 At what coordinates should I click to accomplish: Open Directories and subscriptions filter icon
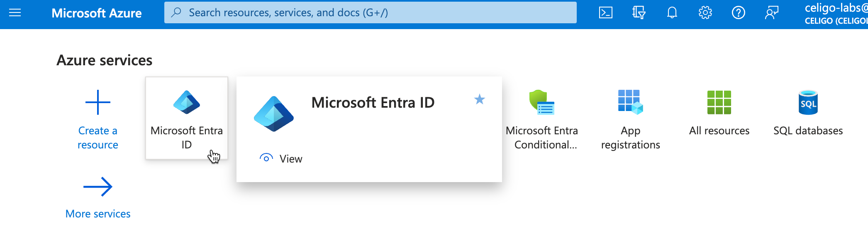(x=639, y=13)
